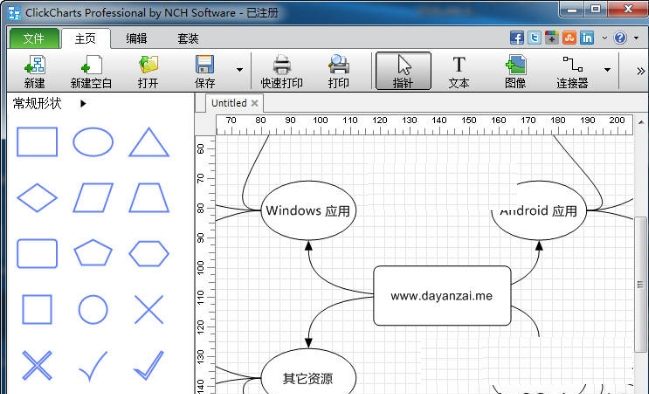The width and height of the screenshot is (649, 394).
Task: Open a file with the 打开 icon
Action: pos(148,71)
